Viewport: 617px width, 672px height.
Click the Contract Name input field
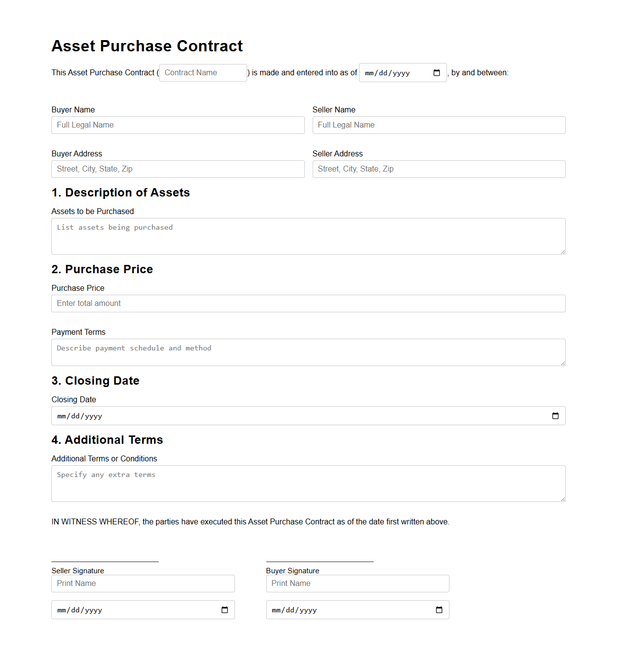(203, 72)
